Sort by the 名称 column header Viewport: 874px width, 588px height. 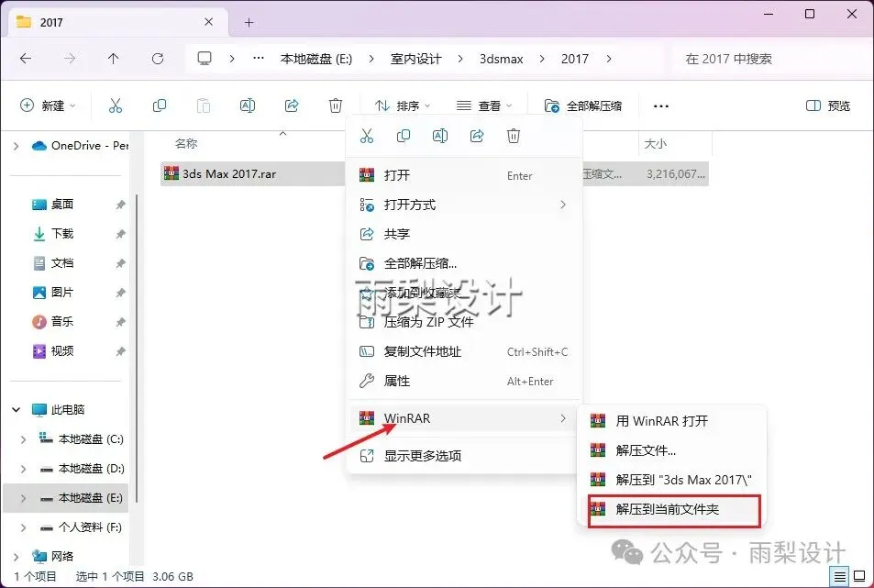coord(186,144)
